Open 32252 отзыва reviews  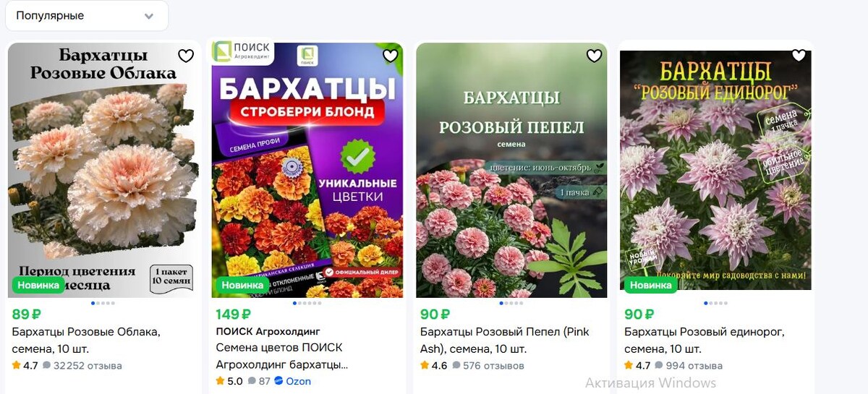tap(82, 366)
